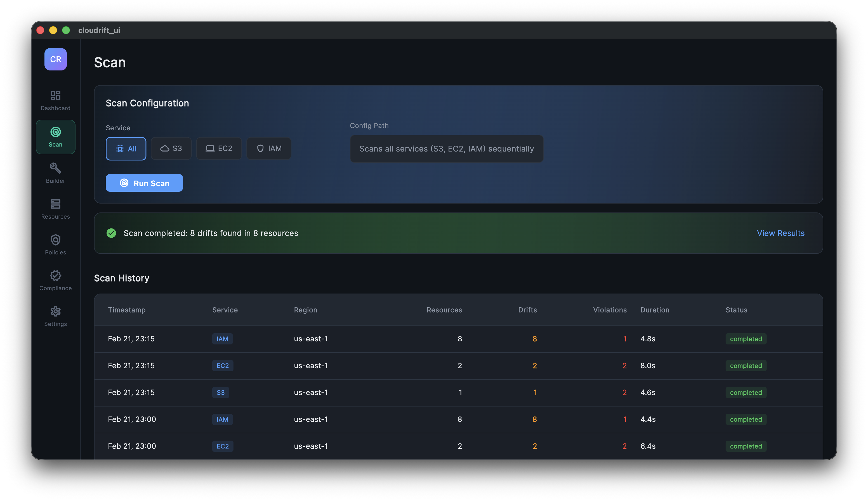Open the Policies shield icon
Image resolution: width=868 pixels, height=501 pixels.
pos(55,244)
